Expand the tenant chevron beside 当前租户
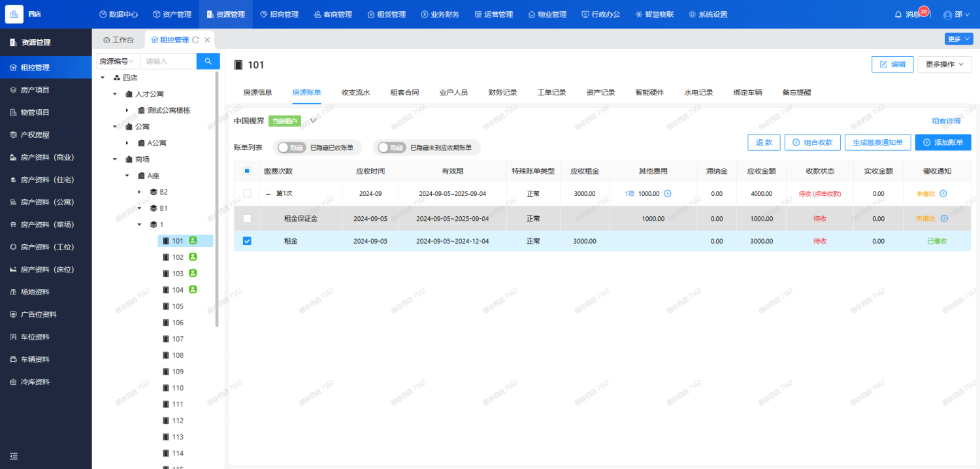 tap(313, 121)
